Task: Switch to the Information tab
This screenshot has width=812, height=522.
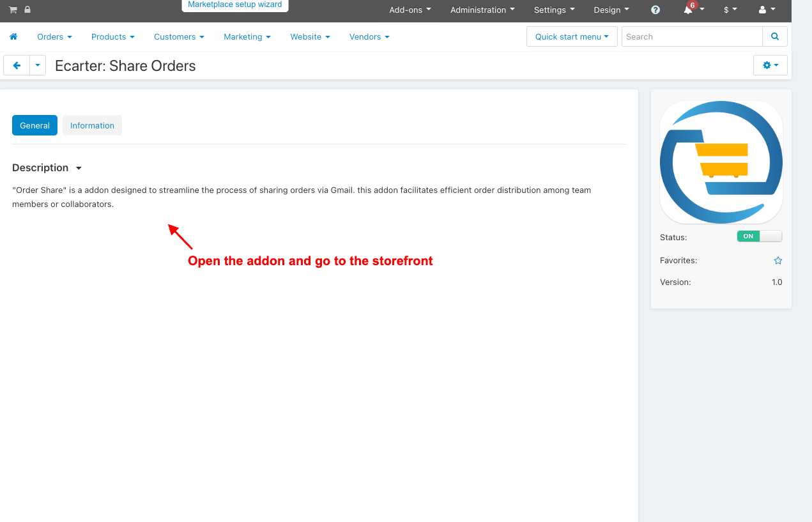Action: pyautogui.click(x=92, y=125)
